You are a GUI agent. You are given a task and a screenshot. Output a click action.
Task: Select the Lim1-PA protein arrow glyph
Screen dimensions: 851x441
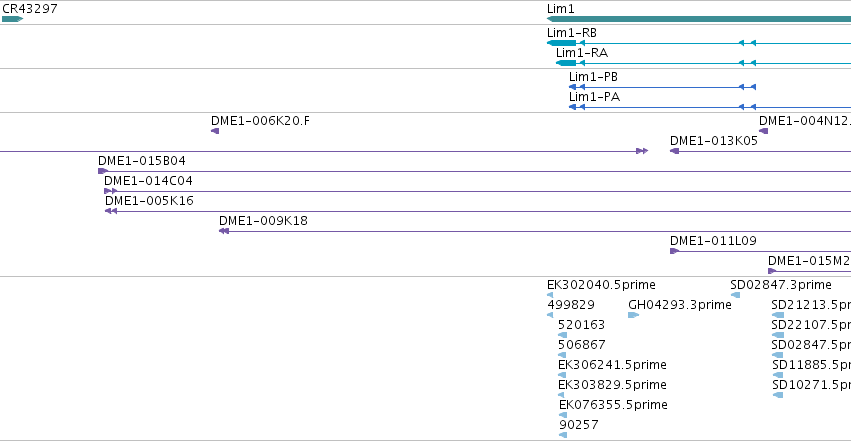[573, 107]
